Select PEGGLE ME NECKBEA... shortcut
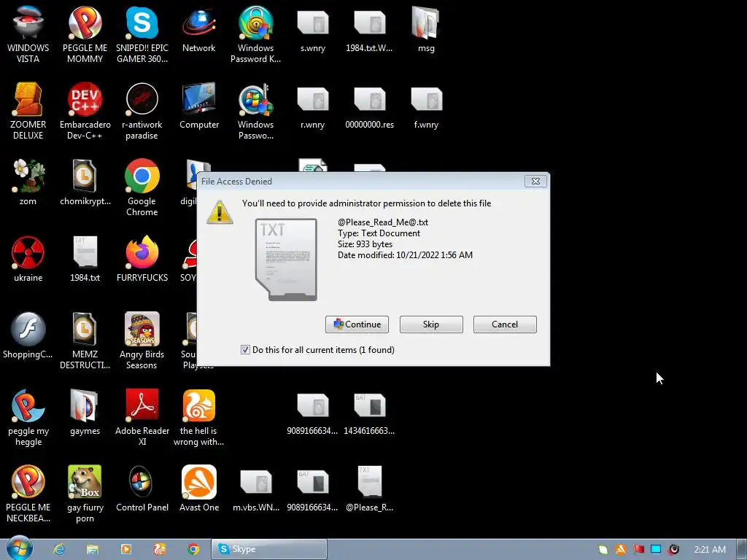This screenshot has width=747, height=560. pos(28,494)
